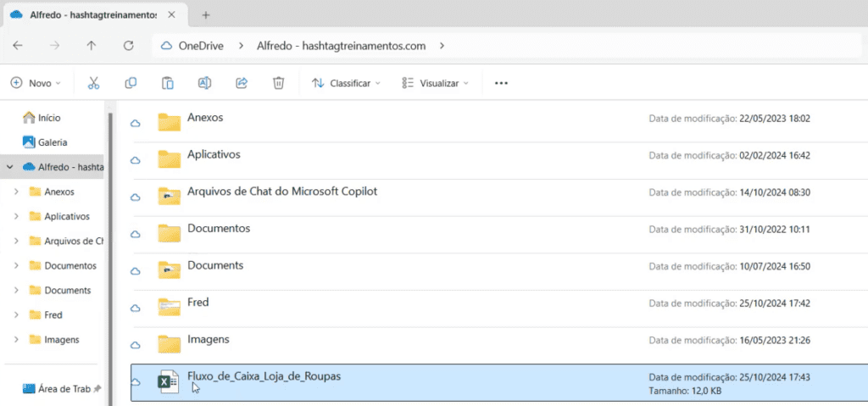This screenshot has height=406, width=868.
Task: Go back with the left arrow
Action: (18, 46)
